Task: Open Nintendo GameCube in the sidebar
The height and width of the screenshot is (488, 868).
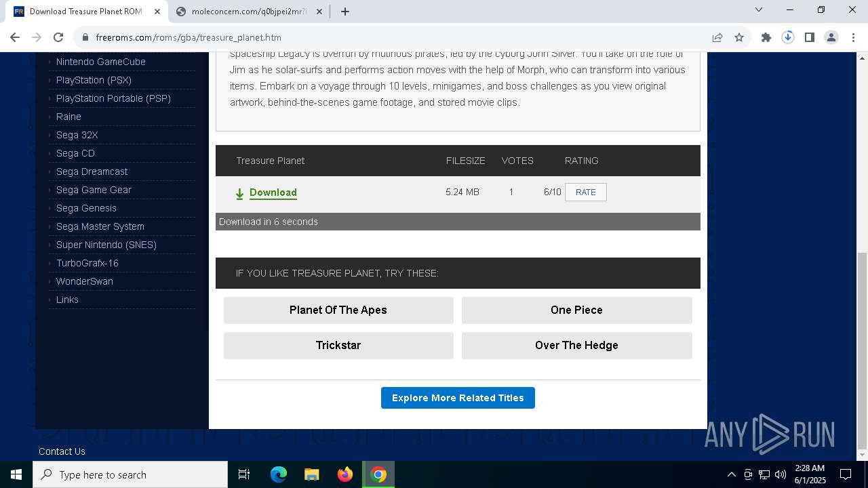Action: 101,62
